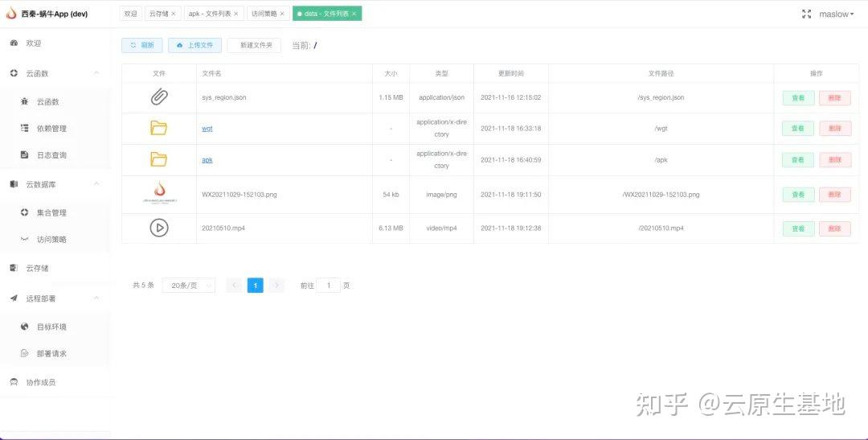Open the 目标环境 globe icon item

24,327
